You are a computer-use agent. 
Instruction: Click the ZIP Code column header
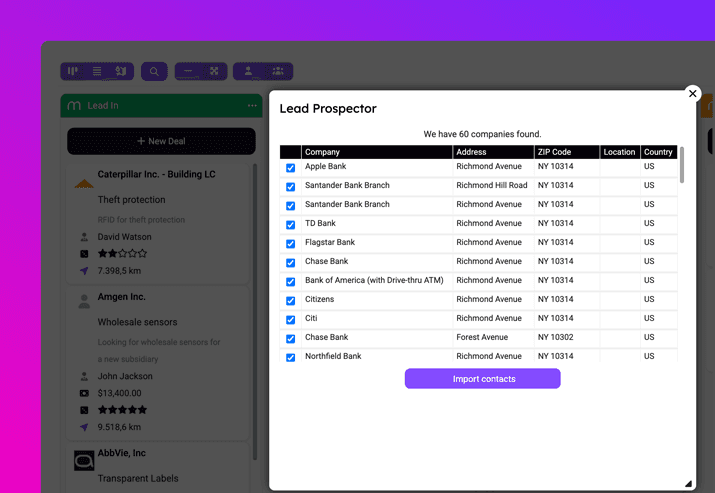567,152
